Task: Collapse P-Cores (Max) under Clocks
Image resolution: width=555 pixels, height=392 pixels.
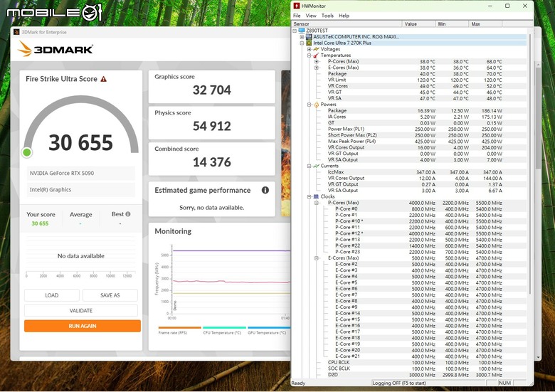Action: (317, 203)
